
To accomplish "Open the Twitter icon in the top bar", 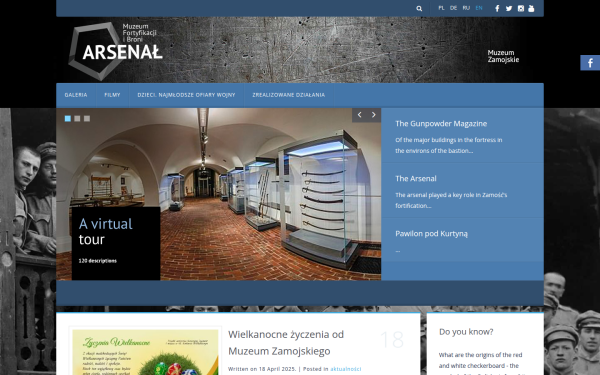I will (x=509, y=8).
